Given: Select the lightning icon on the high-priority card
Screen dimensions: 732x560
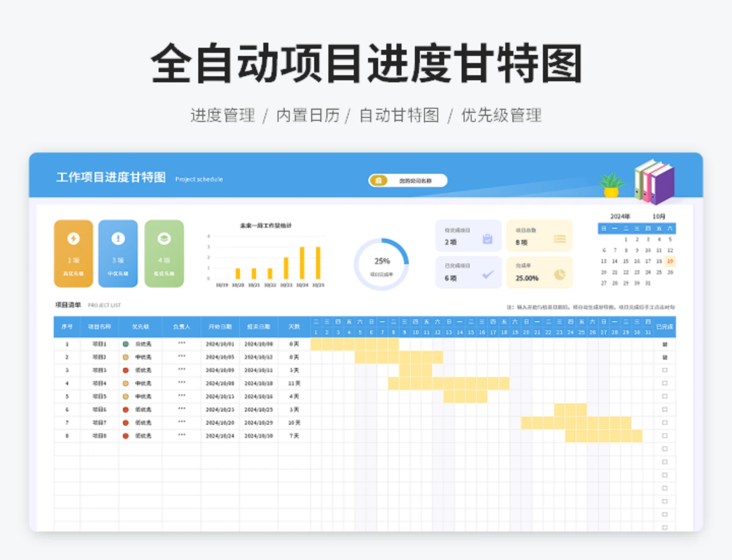Looking at the screenshot, I should pyautogui.click(x=73, y=239).
